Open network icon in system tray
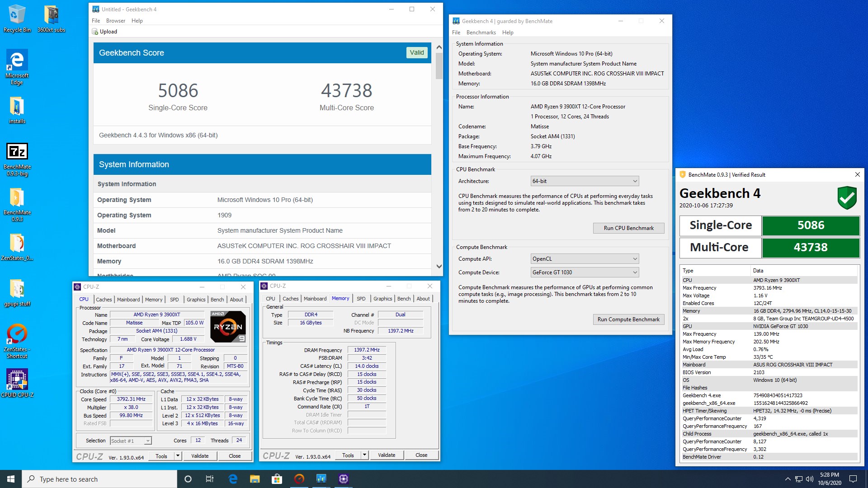 tap(798, 479)
